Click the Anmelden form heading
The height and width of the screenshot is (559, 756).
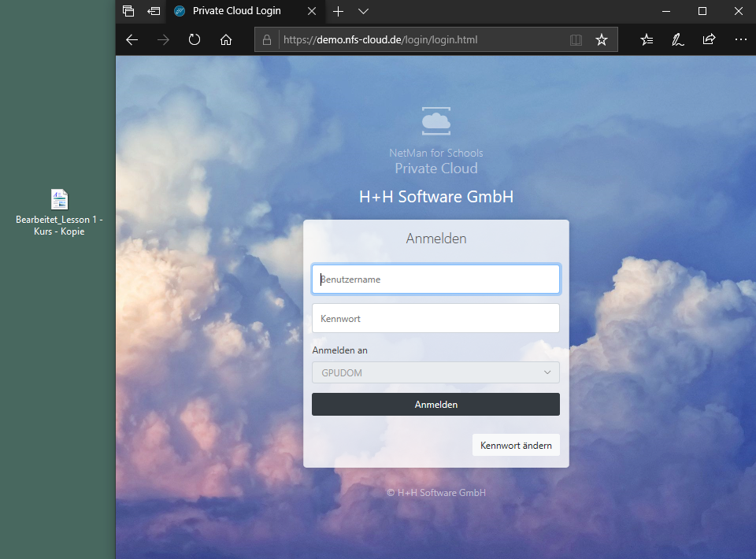coord(435,239)
